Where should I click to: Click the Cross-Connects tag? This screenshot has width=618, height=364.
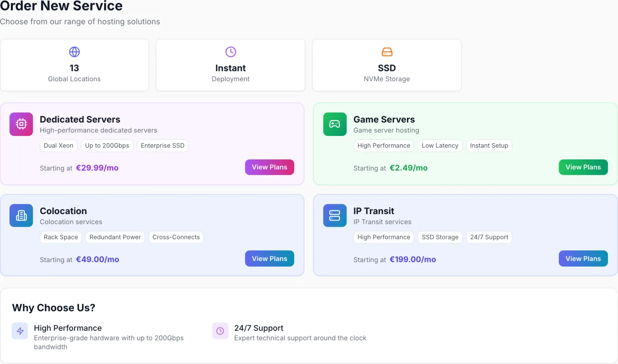(x=176, y=237)
